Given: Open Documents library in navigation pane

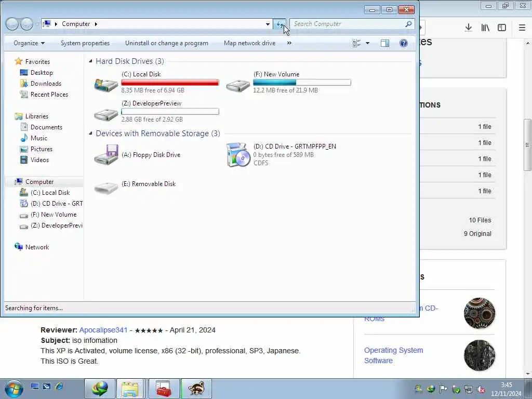Looking at the screenshot, I should pos(46,127).
